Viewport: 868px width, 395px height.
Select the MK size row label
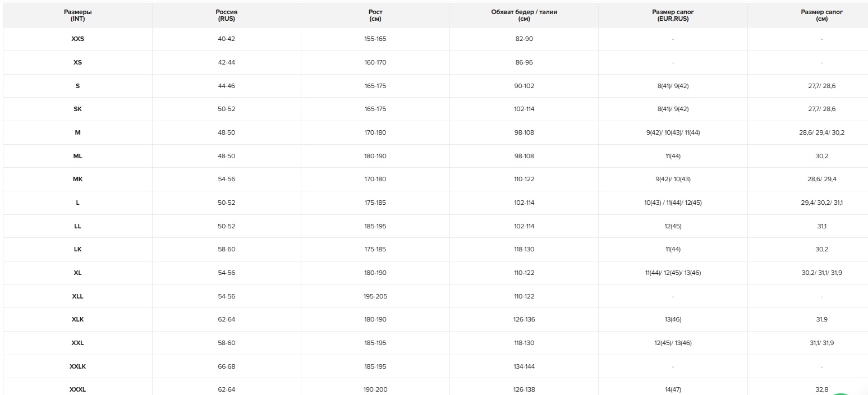[77, 179]
